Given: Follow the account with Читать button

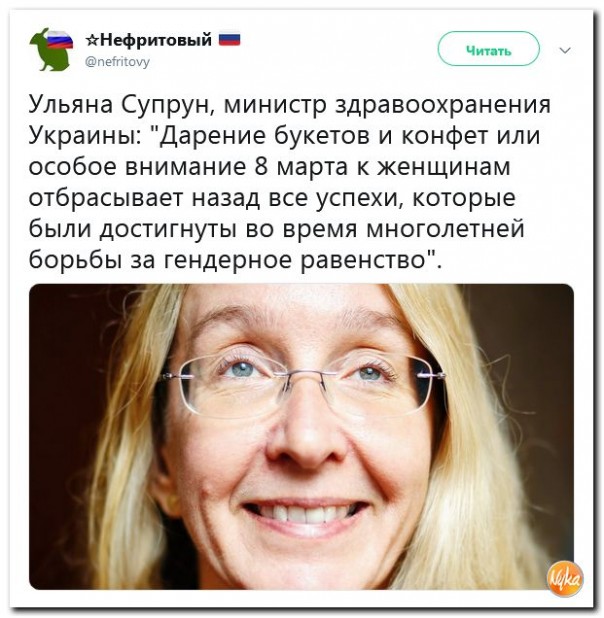Looking at the screenshot, I should (488, 49).
